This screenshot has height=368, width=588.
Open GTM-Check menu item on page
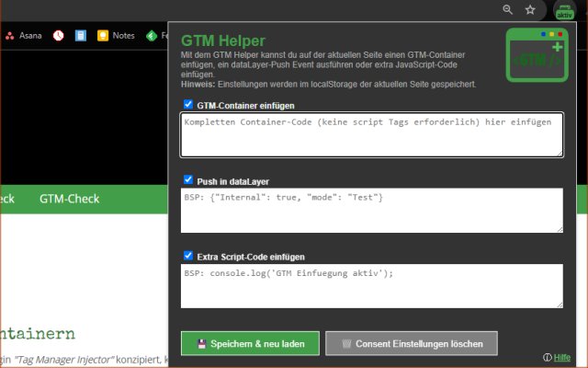[x=70, y=199]
